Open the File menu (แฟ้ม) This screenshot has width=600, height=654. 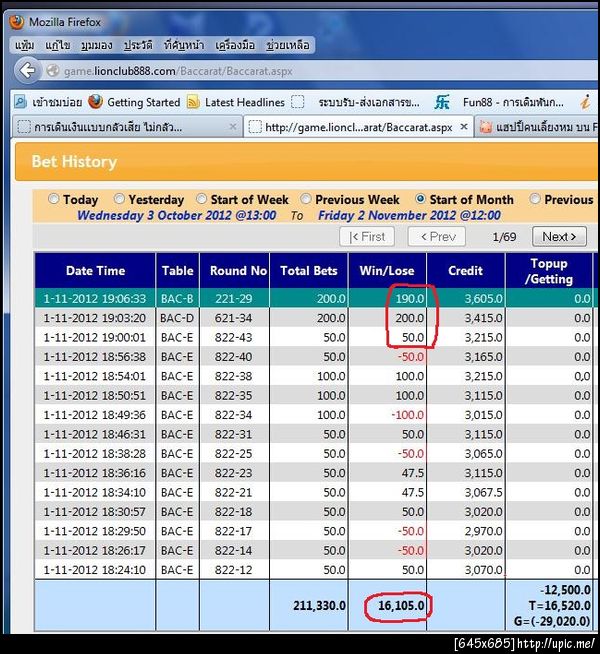tap(24, 45)
